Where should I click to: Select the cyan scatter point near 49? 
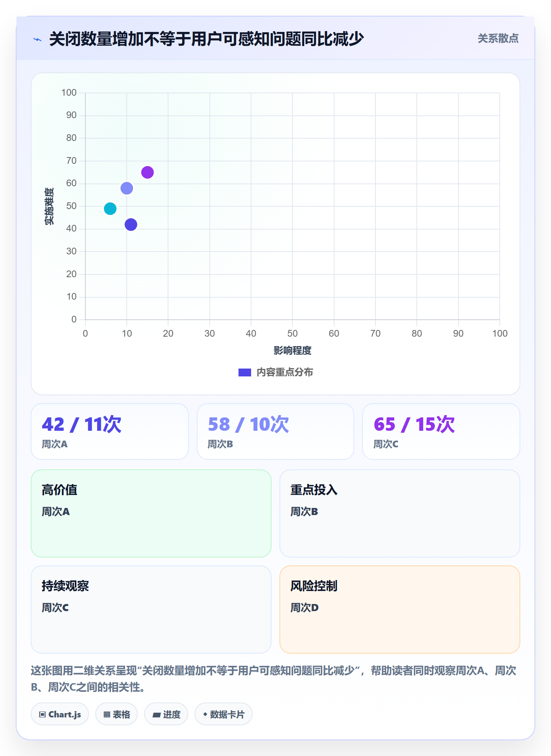tap(110, 209)
